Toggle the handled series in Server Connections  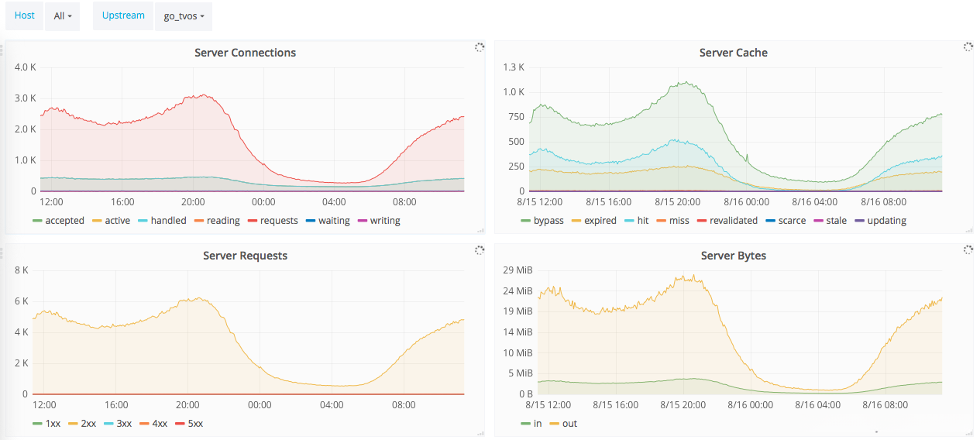pyautogui.click(x=168, y=221)
